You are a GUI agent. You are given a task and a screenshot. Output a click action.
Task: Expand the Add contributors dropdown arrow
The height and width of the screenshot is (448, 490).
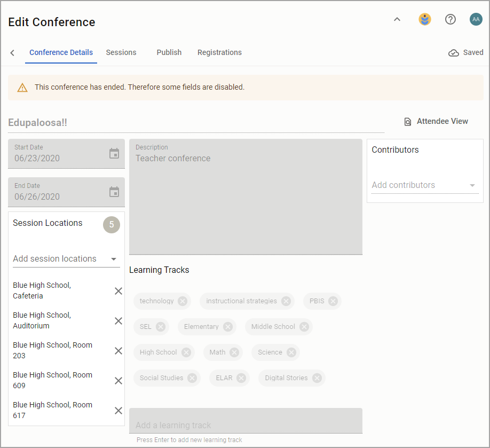(x=472, y=185)
